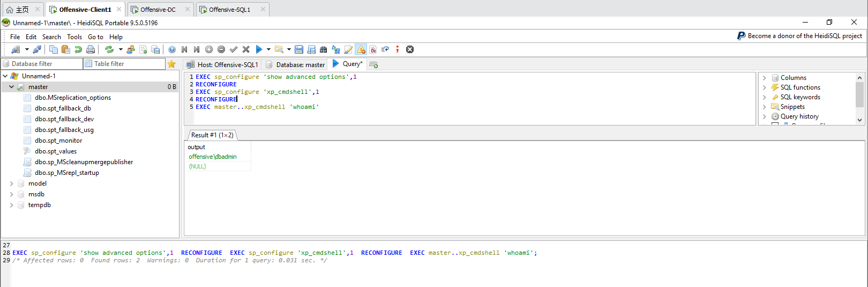
Task: Toggle the stop-on-errors warning icon
Action: coord(361,49)
